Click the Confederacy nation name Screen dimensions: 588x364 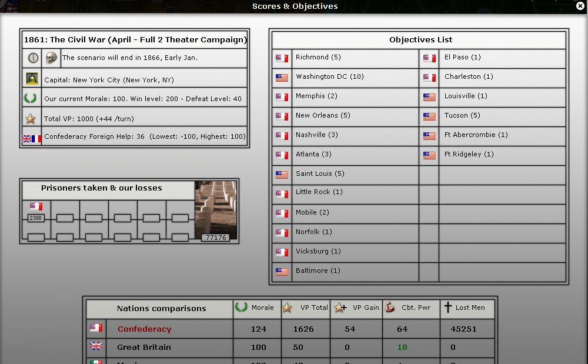click(x=144, y=329)
